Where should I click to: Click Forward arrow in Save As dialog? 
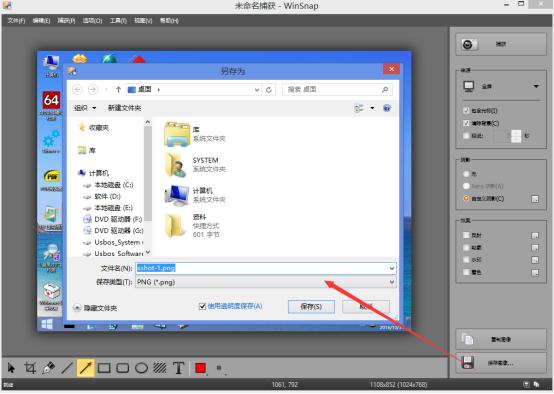(x=93, y=90)
